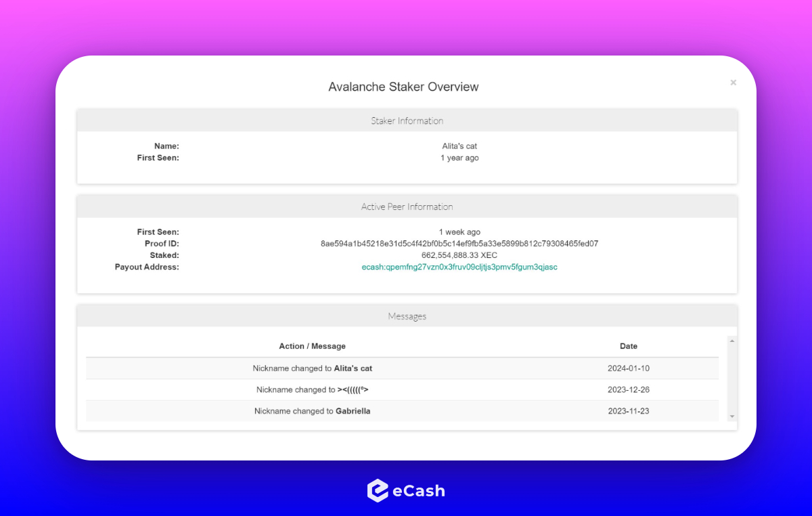Click the date 2023-12-26
This screenshot has height=516, width=812.
(629, 389)
